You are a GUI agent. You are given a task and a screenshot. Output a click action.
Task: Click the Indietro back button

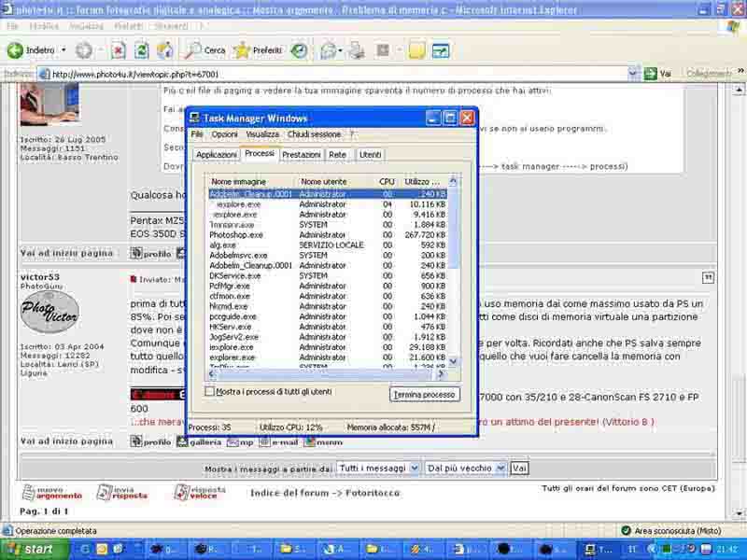click(x=33, y=50)
